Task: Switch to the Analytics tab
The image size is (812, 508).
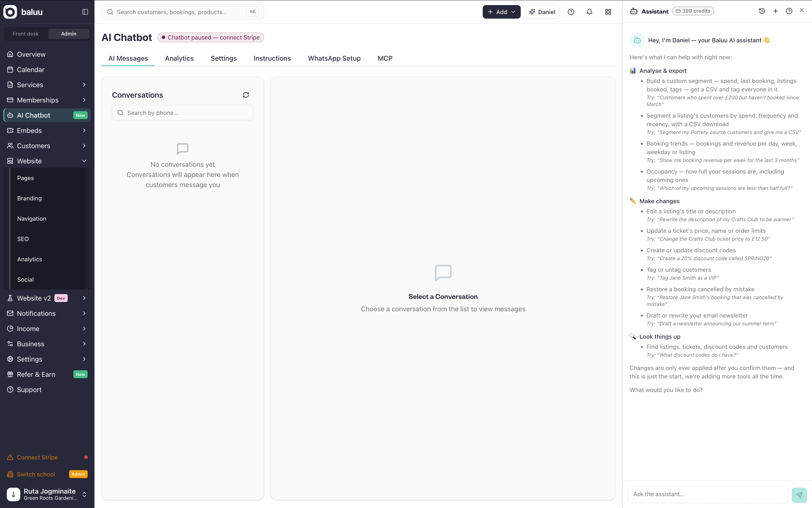Action: point(179,58)
